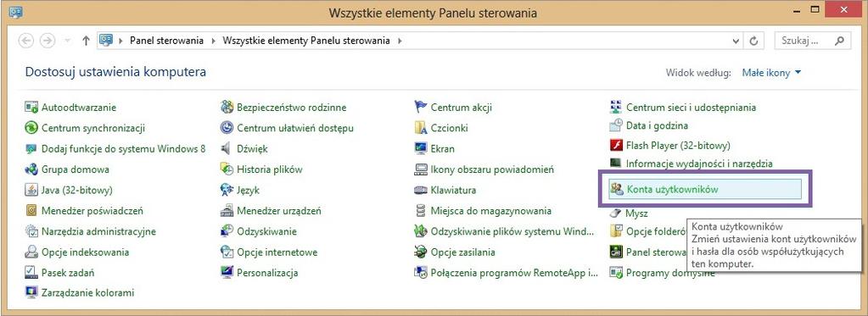The width and height of the screenshot is (868, 316).
Task: Open recent locations dropdown next to forward
Action: click(x=68, y=41)
